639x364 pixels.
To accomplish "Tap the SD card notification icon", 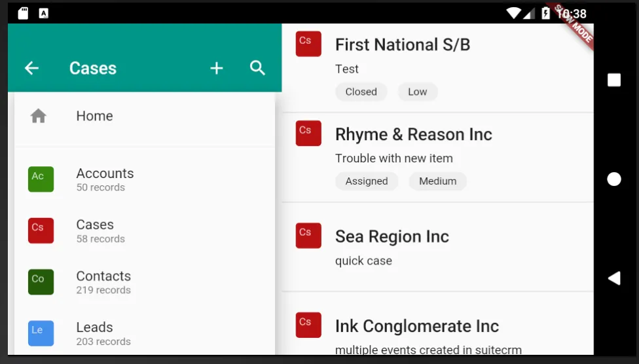I will coord(23,13).
